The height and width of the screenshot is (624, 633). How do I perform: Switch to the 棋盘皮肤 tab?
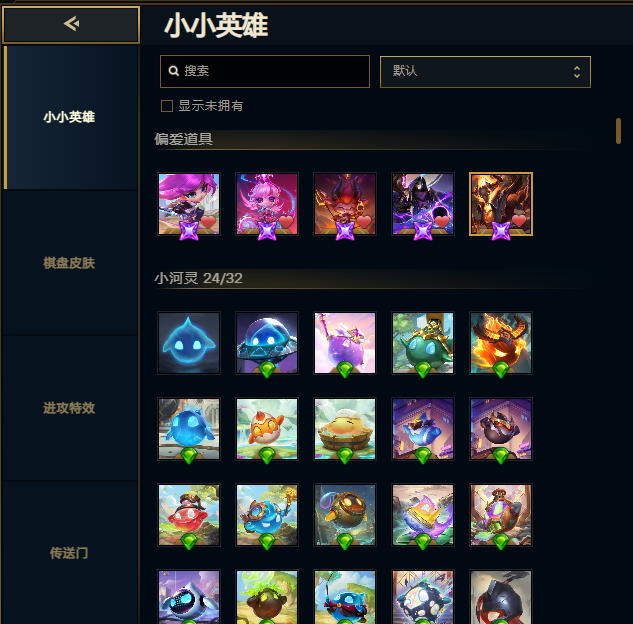point(69,263)
